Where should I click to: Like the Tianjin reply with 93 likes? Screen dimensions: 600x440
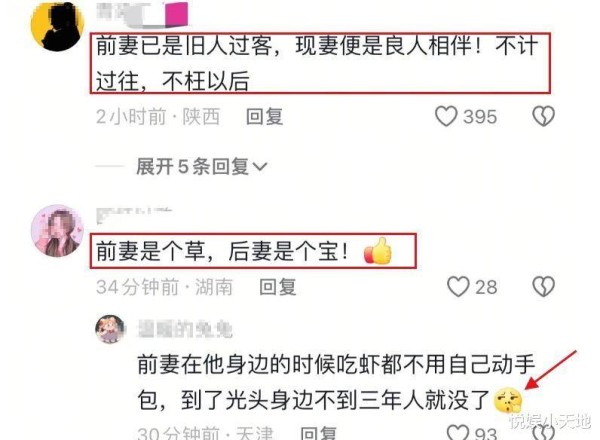pos(458,432)
